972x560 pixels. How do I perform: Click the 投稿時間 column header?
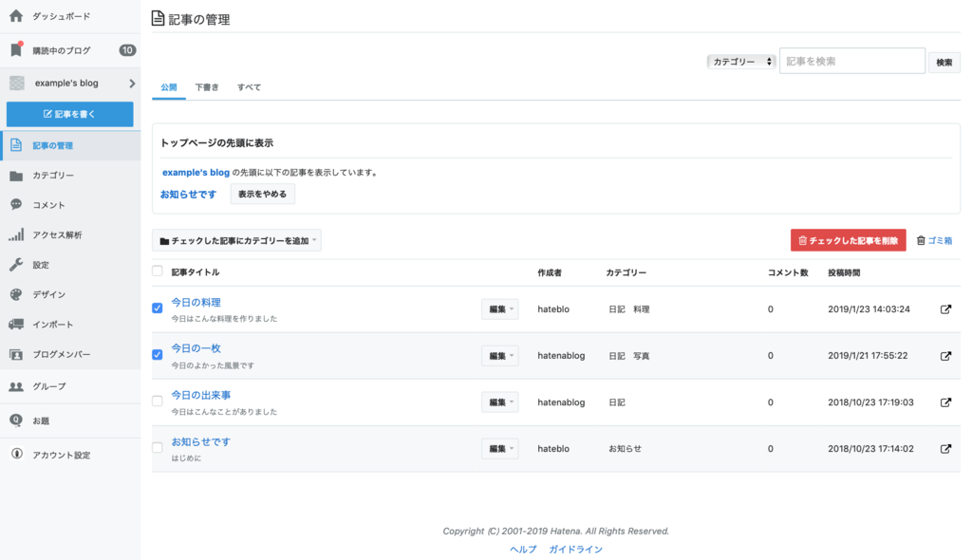[x=844, y=272]
